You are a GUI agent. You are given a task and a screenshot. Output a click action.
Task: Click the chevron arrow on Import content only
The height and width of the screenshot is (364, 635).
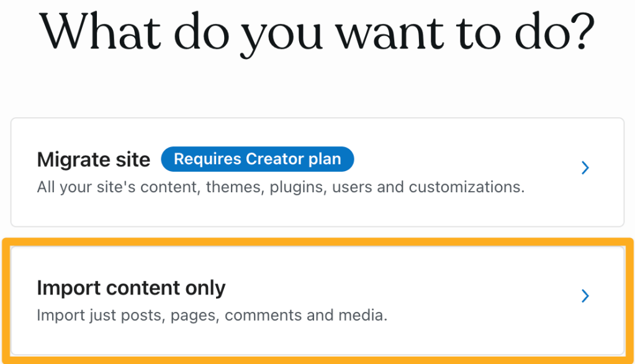[585, 296]
